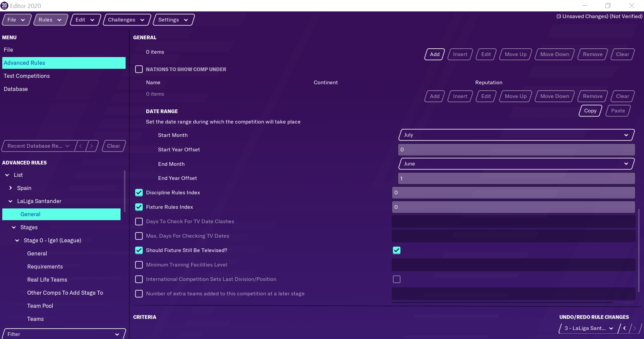
Task: Enable Nations To Show Comp Under checkbox
Action: 139,69
